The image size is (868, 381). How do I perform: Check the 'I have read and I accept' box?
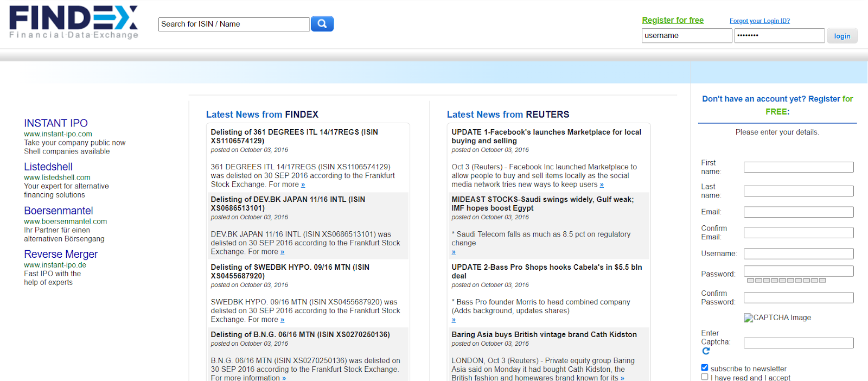pyautogui.click(x=705, y=377)
